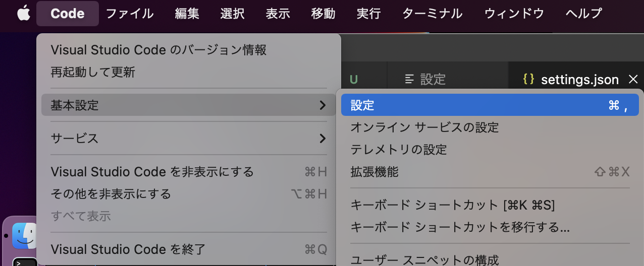
Task: Select キーボード ショートカットを移行する...
Action: (490, 227)
